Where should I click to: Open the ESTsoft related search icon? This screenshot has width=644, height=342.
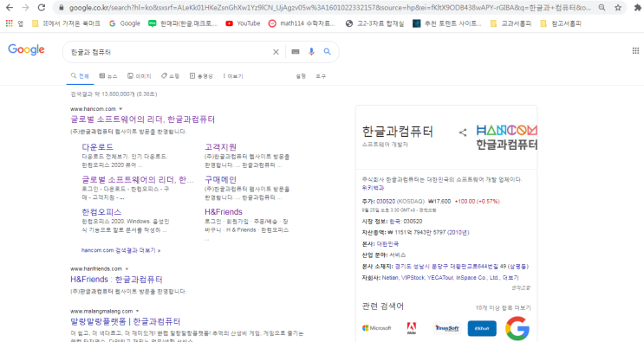[x=482, y=328]
